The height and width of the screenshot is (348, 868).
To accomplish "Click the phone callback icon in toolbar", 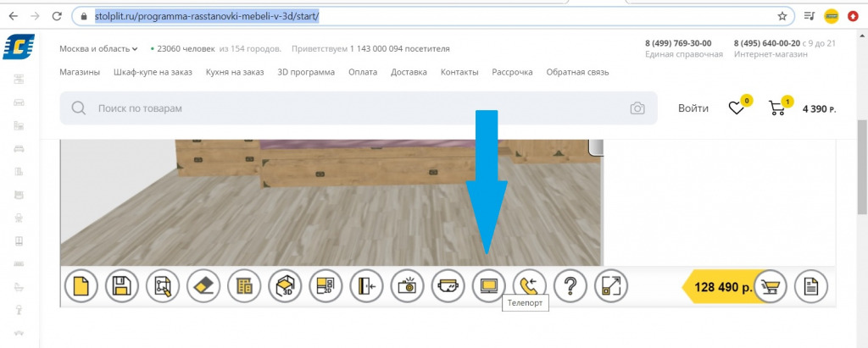I will pos(530,286).
